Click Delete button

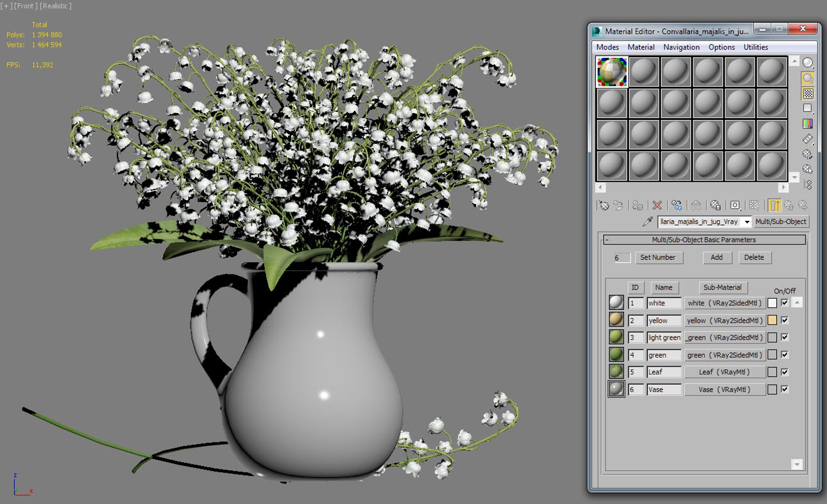point(755,257)
